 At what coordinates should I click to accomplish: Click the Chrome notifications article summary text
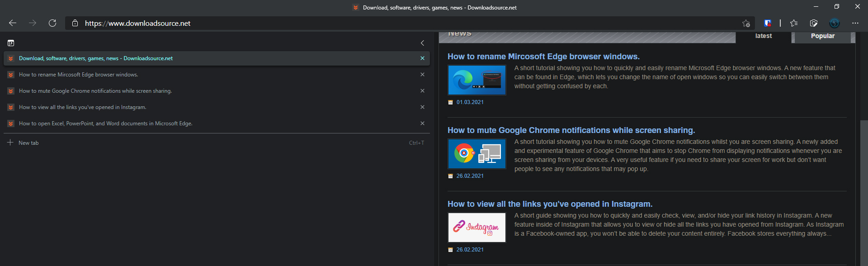click(678, 155)
